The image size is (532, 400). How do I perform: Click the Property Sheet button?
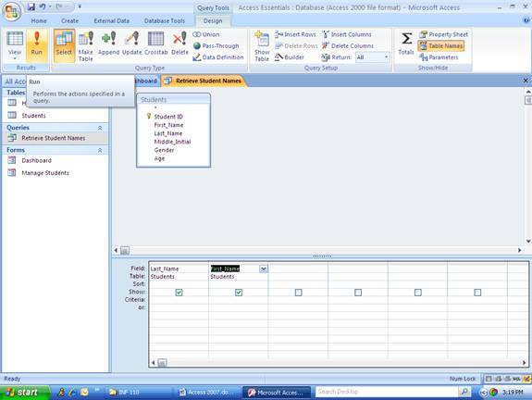click(x=444, y=34)
